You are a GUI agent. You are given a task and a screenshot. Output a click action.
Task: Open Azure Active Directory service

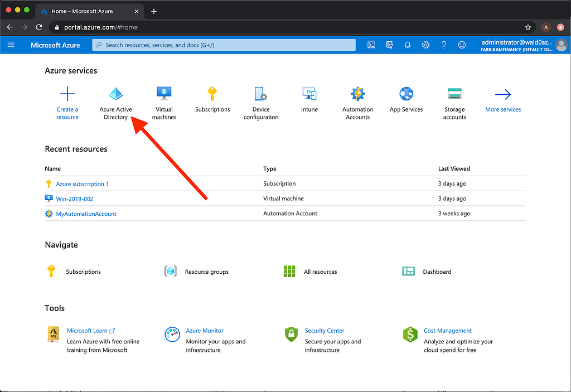click(x=116, y=103)
